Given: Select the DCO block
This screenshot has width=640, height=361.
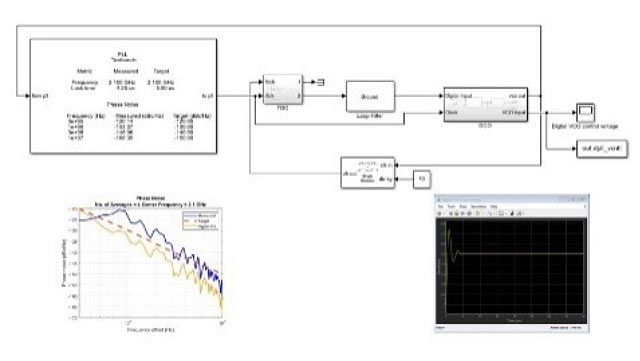Looking at the screenshot, I should coord(486,105).
